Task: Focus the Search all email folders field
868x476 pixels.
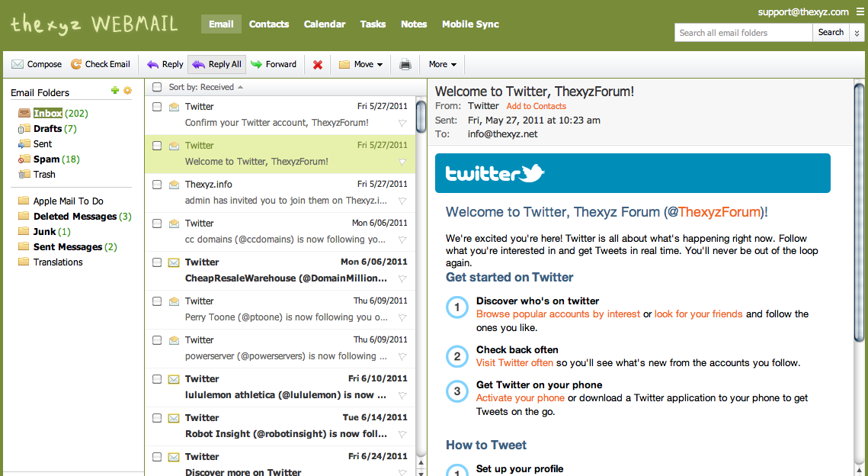Action: (x=744, y=33)
